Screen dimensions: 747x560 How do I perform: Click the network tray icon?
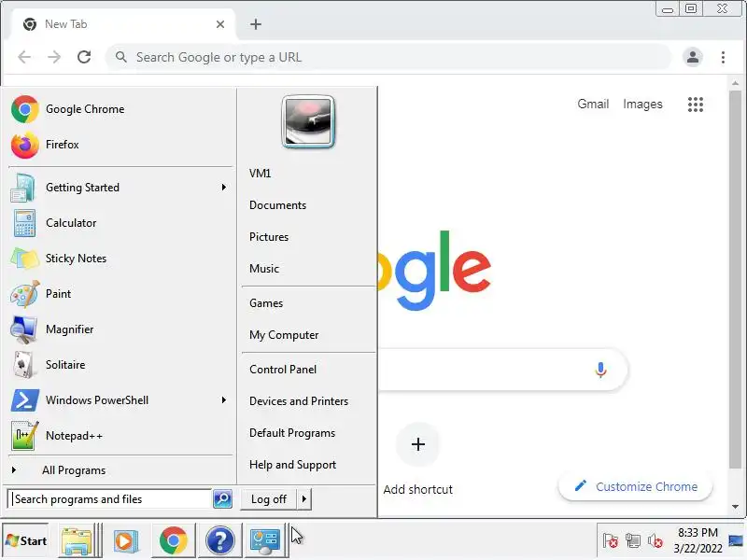[x=633, y=541]
